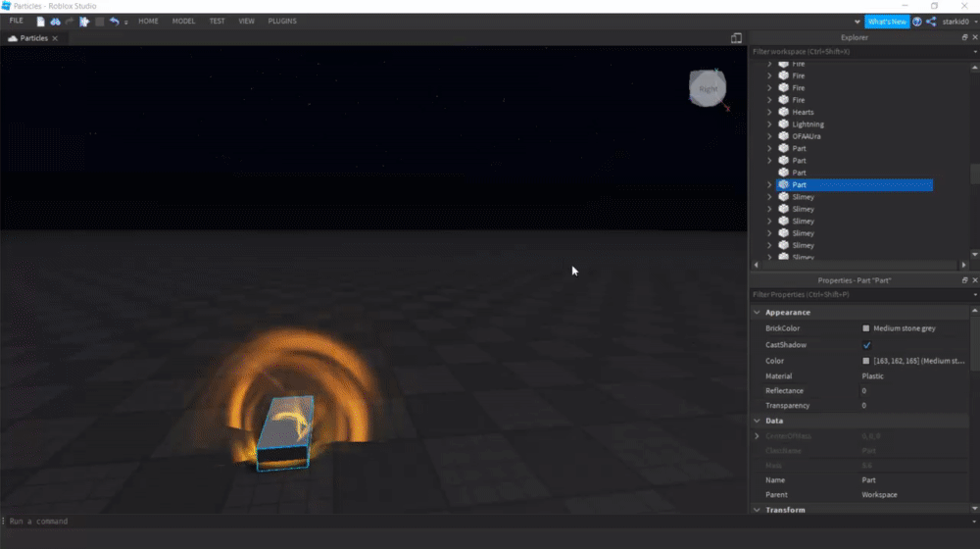Click the viewport layout icon above the scene
This screenshot has width=980, height=549.
click(x=736, y=38)
